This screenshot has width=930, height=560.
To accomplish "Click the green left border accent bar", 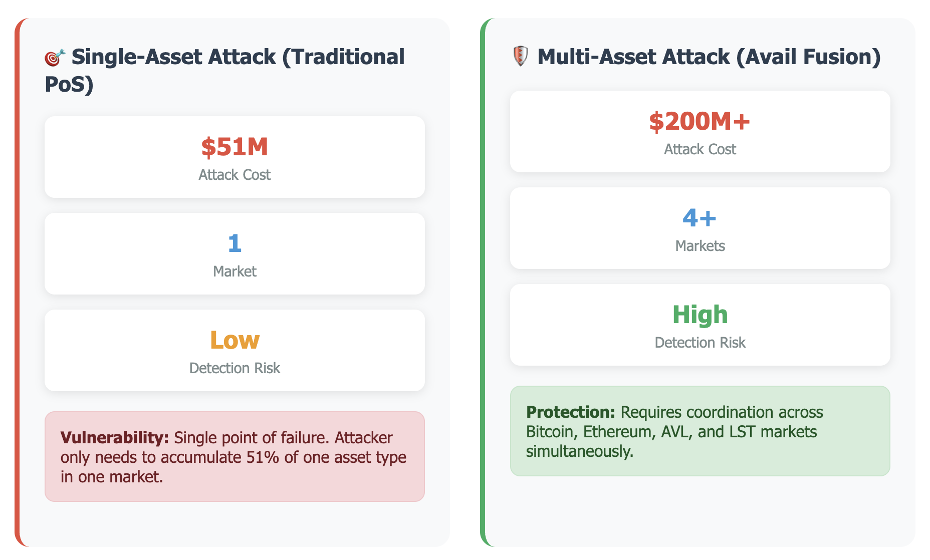I will pyautogui.click(x=483, y=283).
